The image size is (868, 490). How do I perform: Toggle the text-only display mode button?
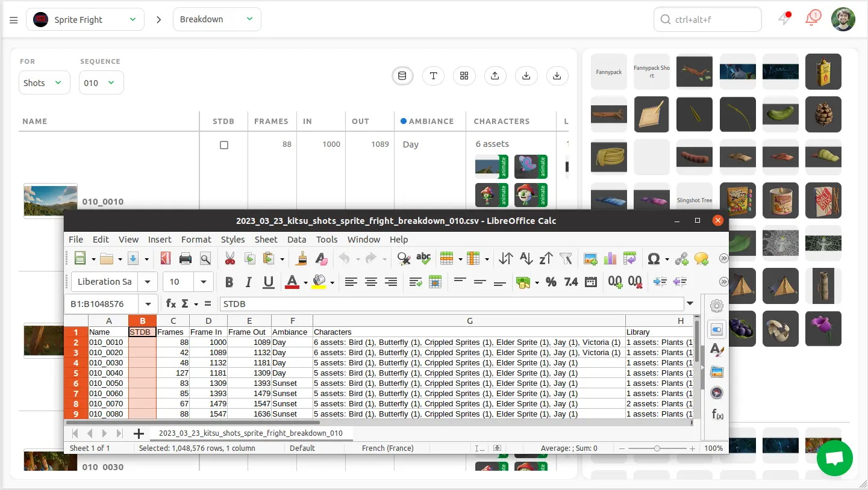433,76
